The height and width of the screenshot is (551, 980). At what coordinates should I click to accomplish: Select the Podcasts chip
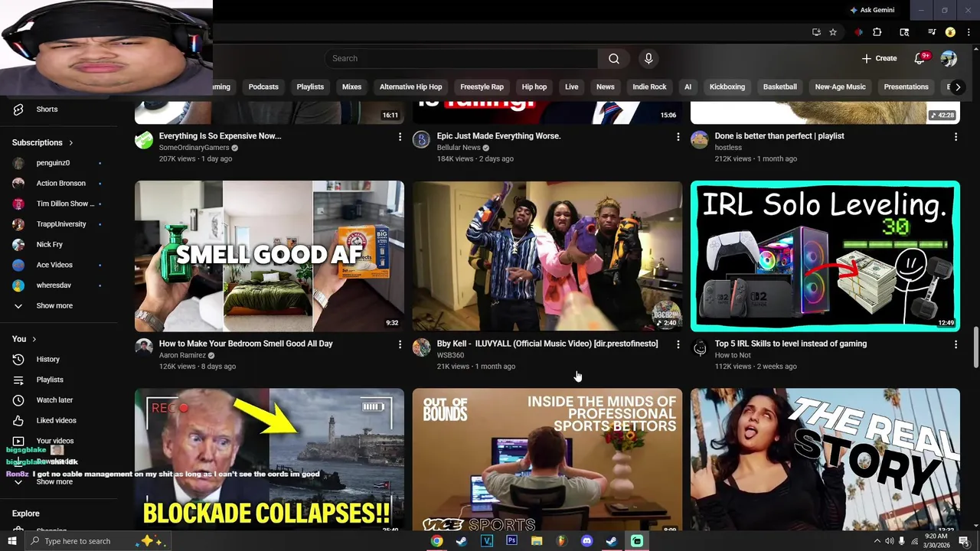[x=263, y=86]
